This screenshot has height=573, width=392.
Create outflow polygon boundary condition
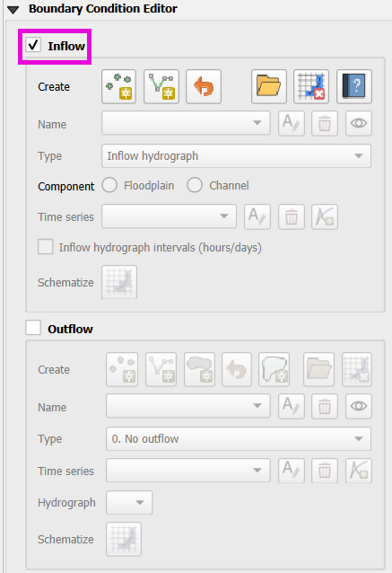coord(200,369)
